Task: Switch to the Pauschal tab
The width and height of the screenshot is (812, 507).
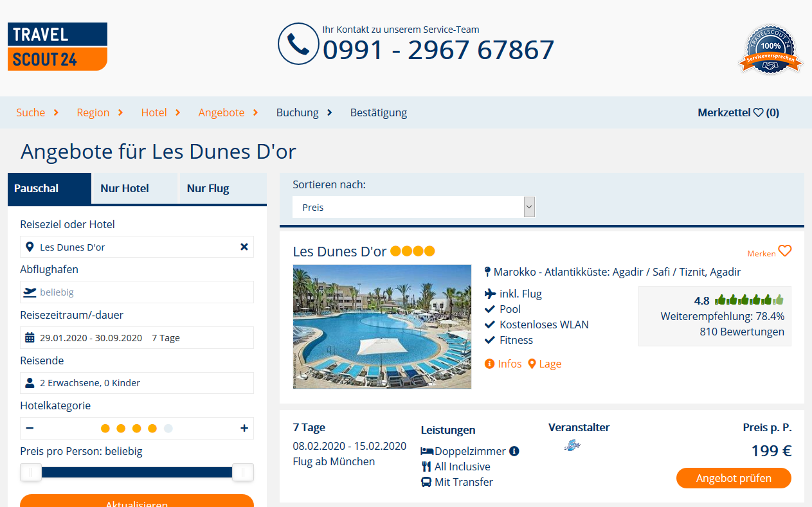Action: coord(50,188)
